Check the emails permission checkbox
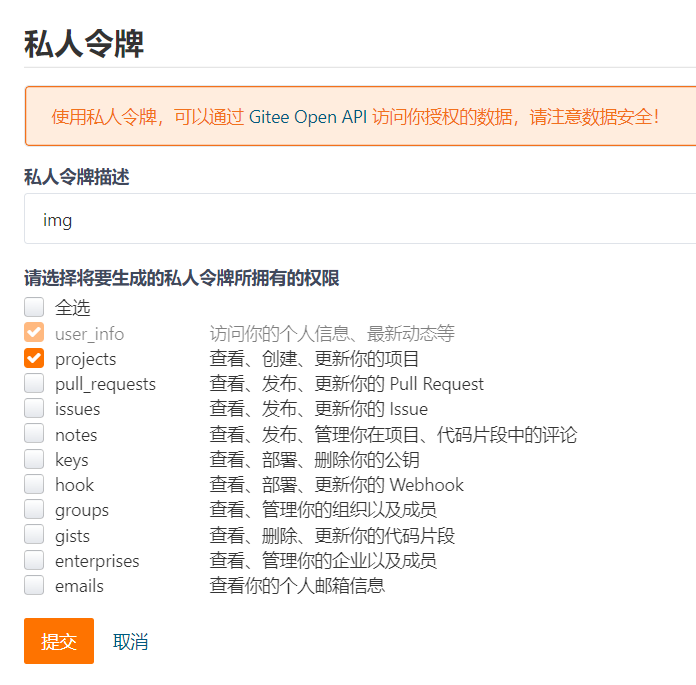Viewport: 696px width, 685px height. (34, 585)
